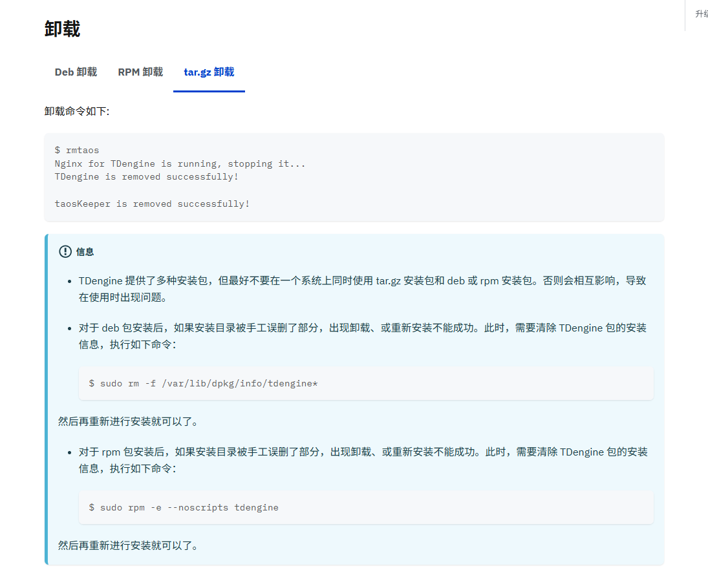Viewport: 708px width, 588px height.
Task: Click the bullet beginning '对于 deb 包安装后'
Action: pyautogui.click(x=363, y=336)
